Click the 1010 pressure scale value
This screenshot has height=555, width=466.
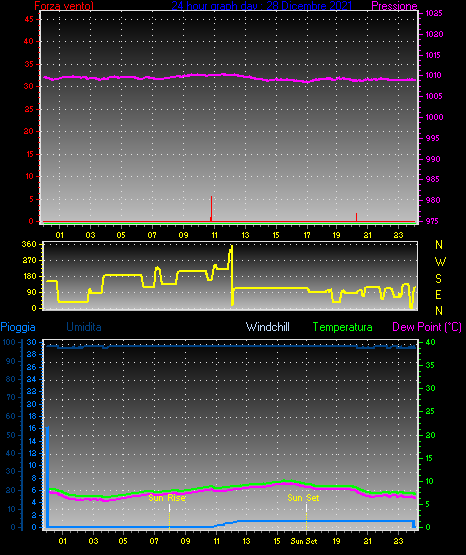coord(433,75)
